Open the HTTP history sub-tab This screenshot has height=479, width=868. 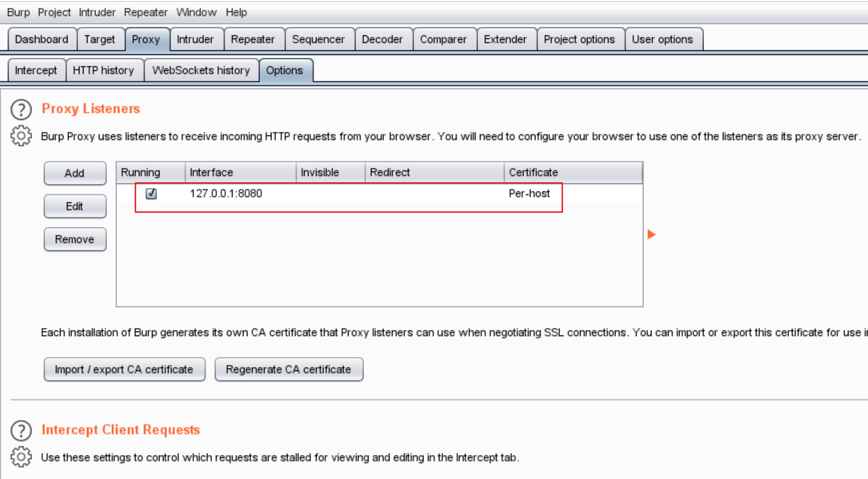(x=103, y=70)
